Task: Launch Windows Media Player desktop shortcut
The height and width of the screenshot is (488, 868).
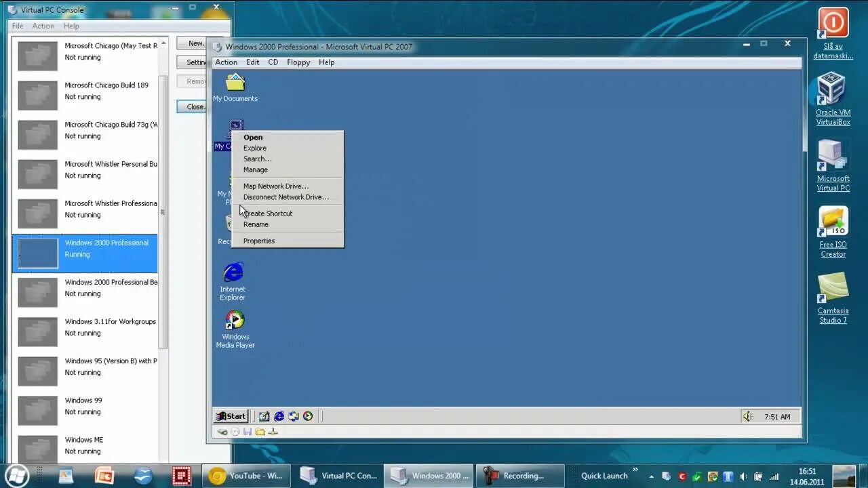Action: point(235,329)
